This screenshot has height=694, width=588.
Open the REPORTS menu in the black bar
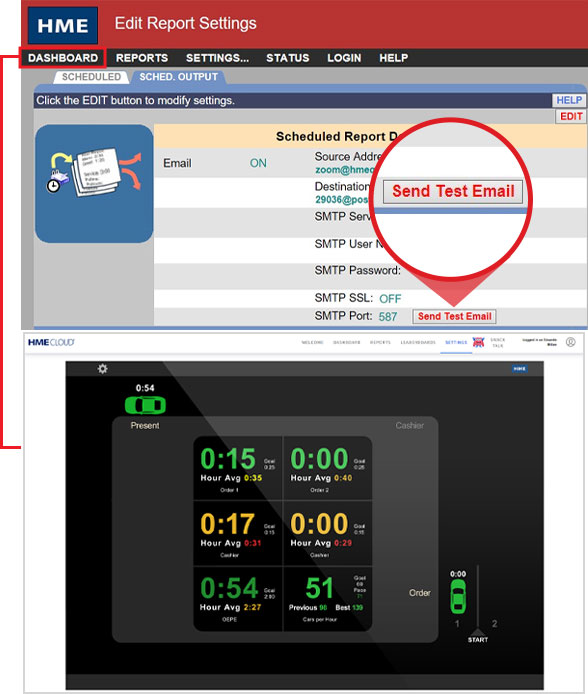(142, 58)
